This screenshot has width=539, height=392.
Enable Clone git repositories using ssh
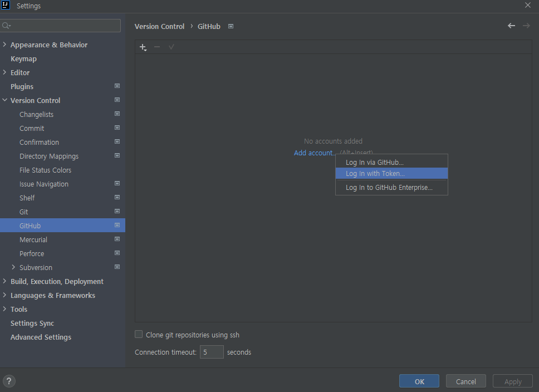(x=139, y=334)
